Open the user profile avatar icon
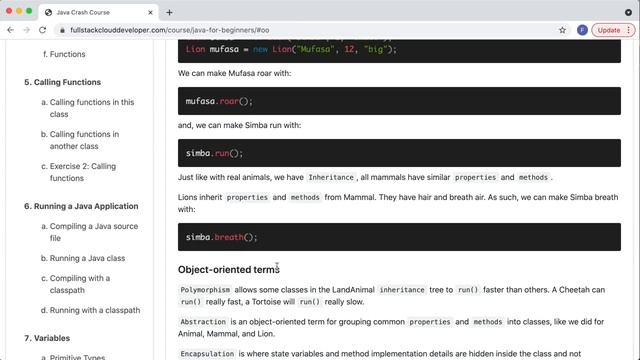Screen dimensions: 640x360 pyautogui.click(x=582, y=30)
